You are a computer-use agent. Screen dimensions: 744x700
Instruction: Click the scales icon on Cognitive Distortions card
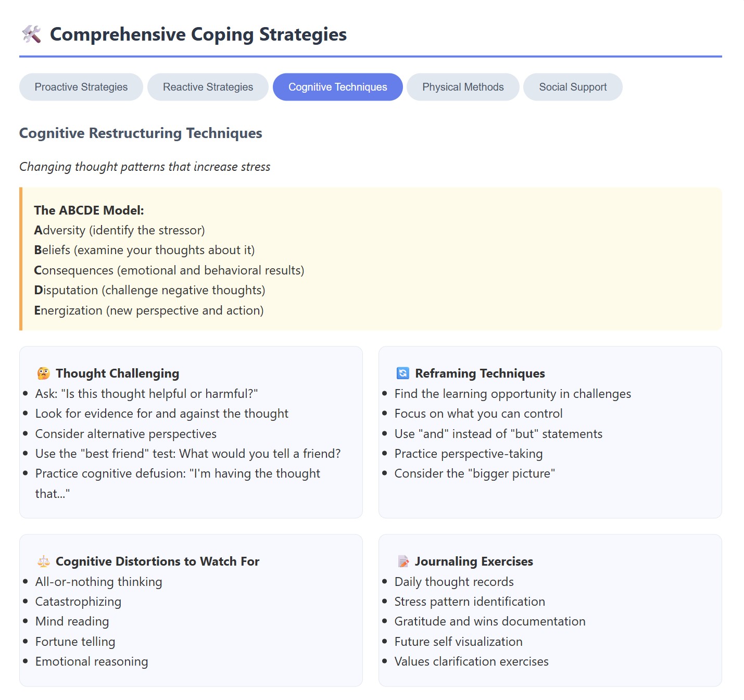44,561
